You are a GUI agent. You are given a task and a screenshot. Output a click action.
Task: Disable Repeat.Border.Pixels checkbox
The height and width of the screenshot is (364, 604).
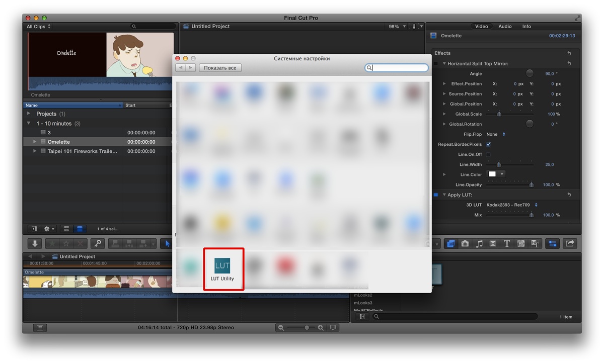point(488,144)
